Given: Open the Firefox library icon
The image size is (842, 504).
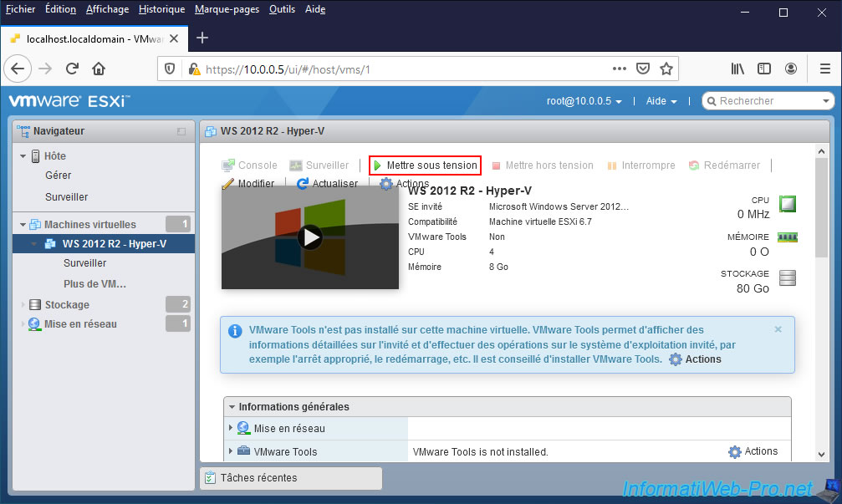Looking at the screenshot, I should tap(737, 69).
